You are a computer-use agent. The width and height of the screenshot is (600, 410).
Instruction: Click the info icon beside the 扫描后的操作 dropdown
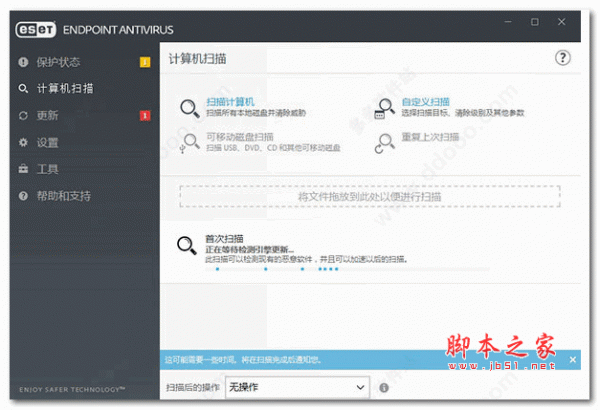click(384, 388)
